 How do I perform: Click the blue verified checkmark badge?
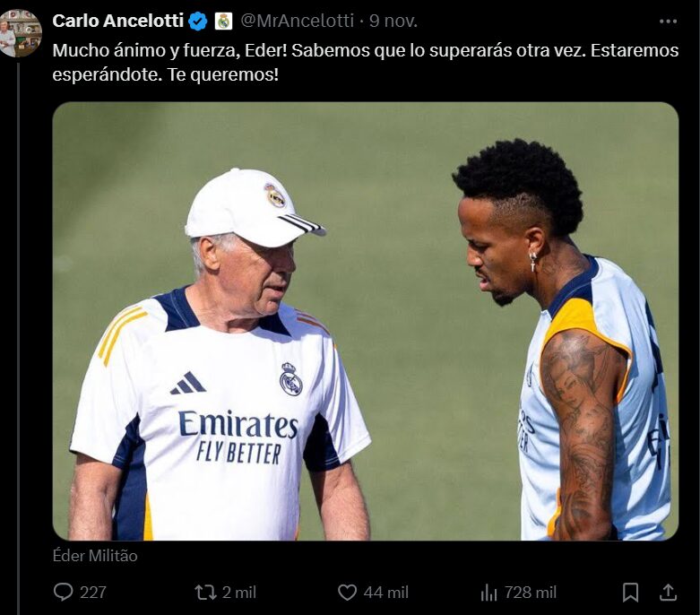197,21
